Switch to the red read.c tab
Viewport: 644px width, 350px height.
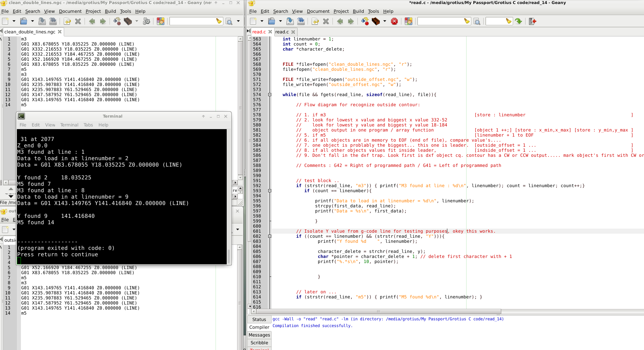[259, 32]
